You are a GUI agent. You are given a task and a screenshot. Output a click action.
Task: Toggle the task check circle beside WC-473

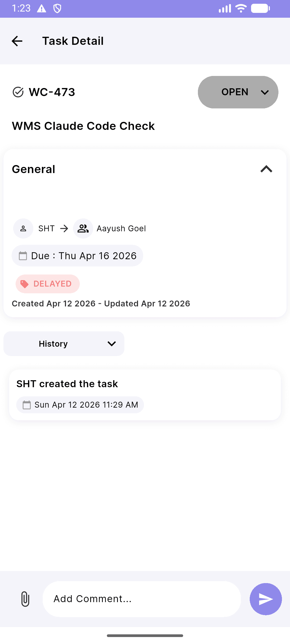tap(18, 92)
